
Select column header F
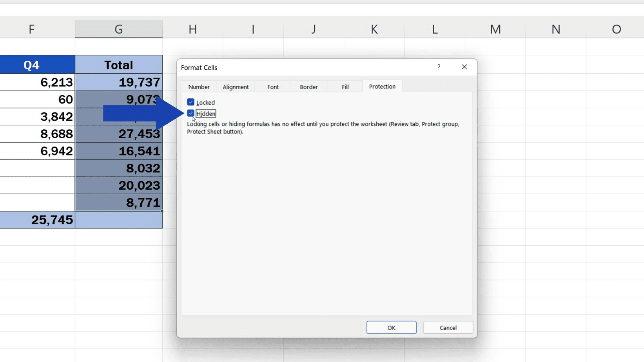[31, 29]
